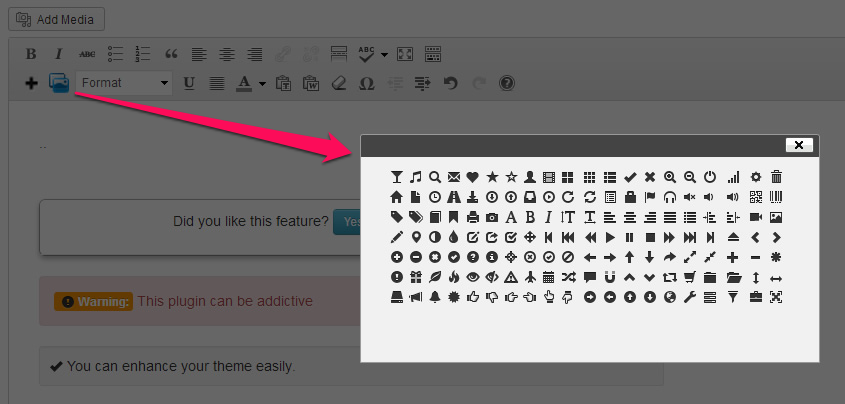Insert special character Omega button
This screenshot has width=845, height=404.
pyautogui.click(x=366, y=83)
